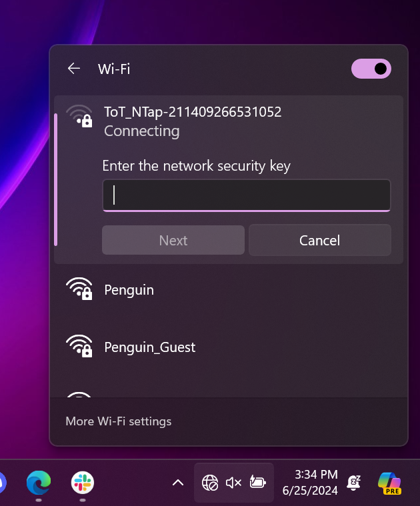The image size is (420, 506).
Task: Click the muted speaker volume icon
Action: tap(233, 483)
